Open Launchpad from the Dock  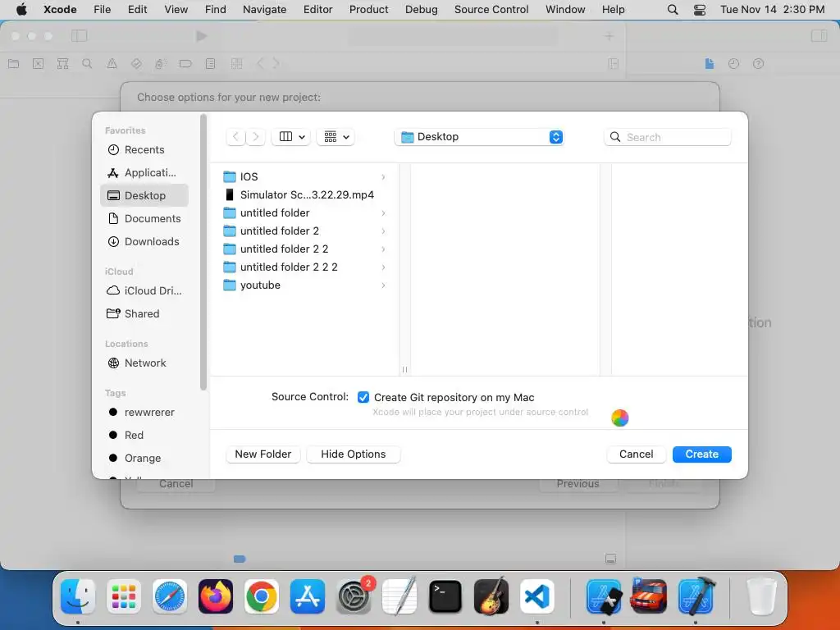pyautogui.click(x=124, y=596)
